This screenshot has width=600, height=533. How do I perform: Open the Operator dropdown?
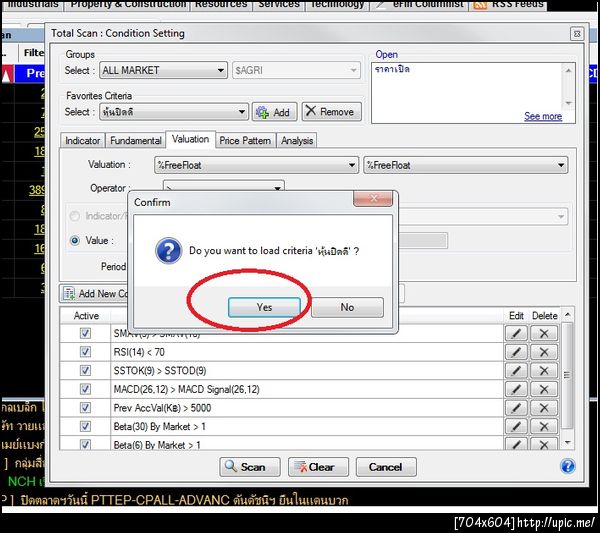coord(224,187)
